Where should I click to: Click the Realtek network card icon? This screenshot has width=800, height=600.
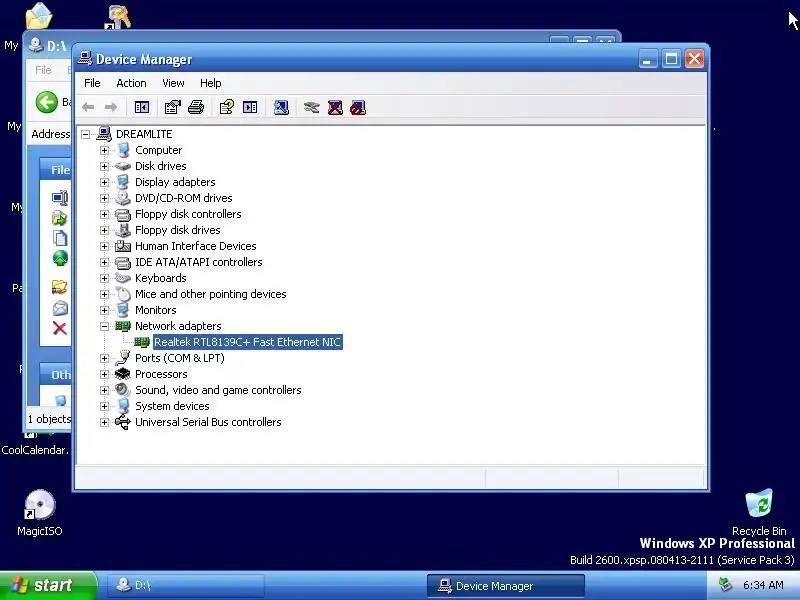(142, 342)
